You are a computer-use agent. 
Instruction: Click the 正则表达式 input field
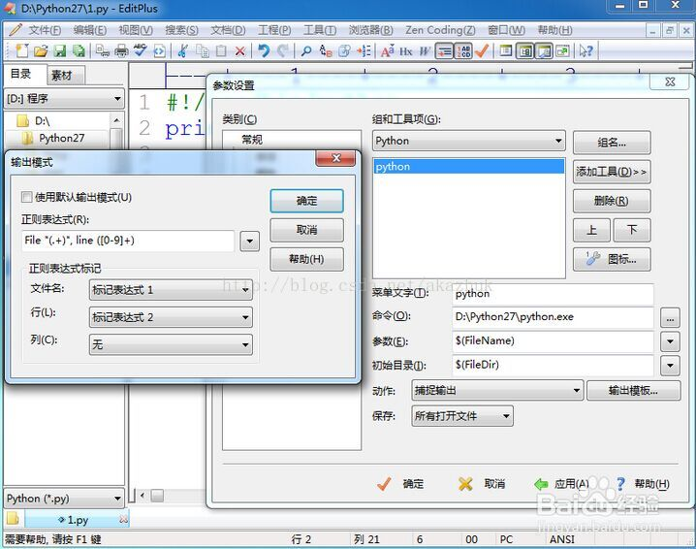pos(128,241)
